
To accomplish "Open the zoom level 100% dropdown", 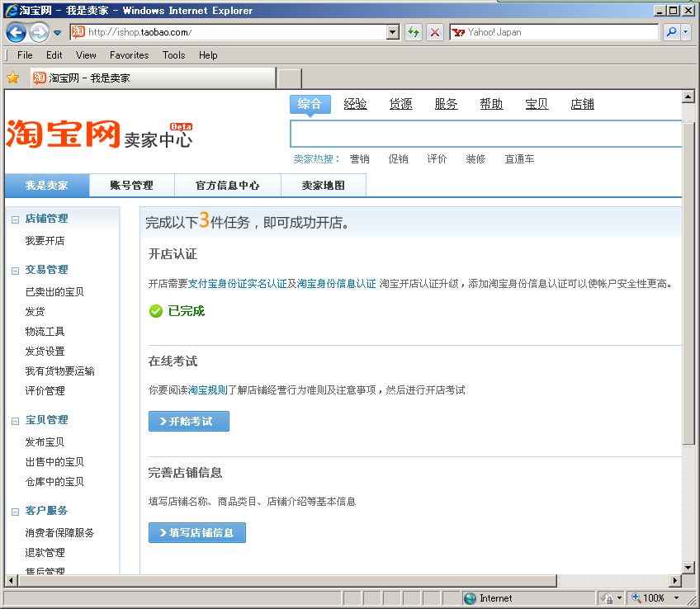I will pyautogui.click(x=677, y=598).
